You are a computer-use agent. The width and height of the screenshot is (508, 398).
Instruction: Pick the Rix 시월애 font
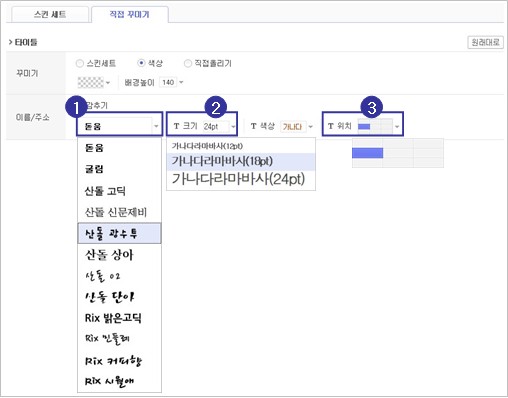pyautogui.click(x=119, y=381)
